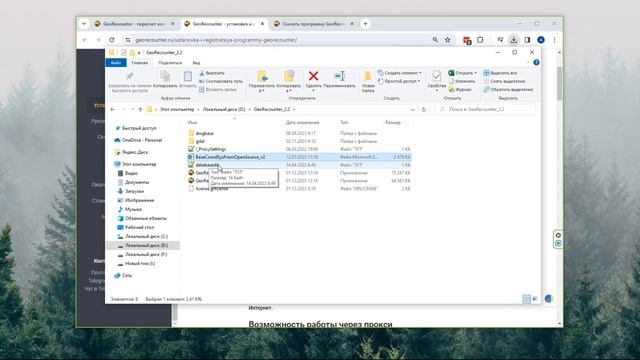
Task: Open recent locations dropdown beside forward arrow
Action: 132,109
